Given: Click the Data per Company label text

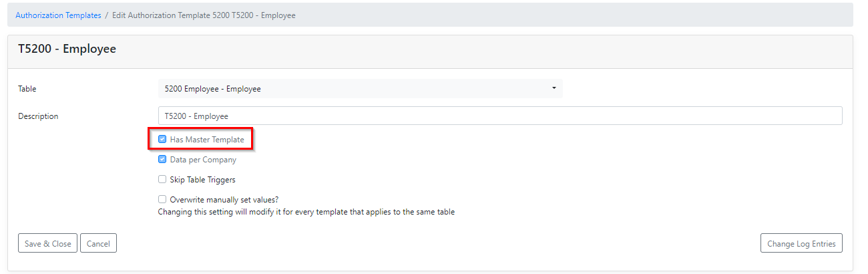Looking at the screenshot, I should click(203, 160).
